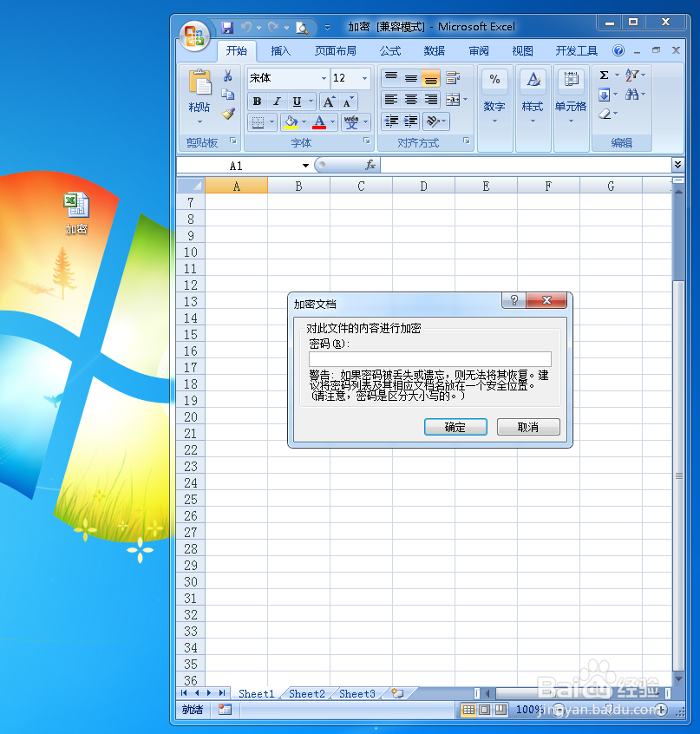The width and height of the screenshot is (700, 734).
Task: Open the 拼音指南 phonetic guide icon
Action: pos(351,121)
